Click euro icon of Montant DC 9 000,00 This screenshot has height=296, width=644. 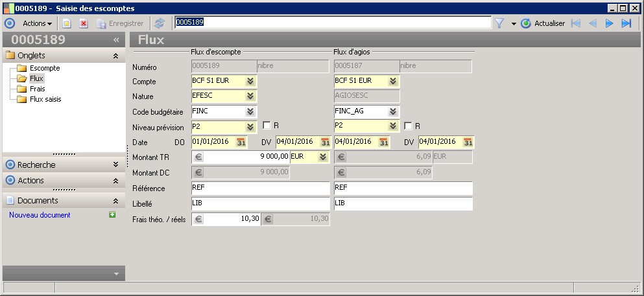pos(198,172)
